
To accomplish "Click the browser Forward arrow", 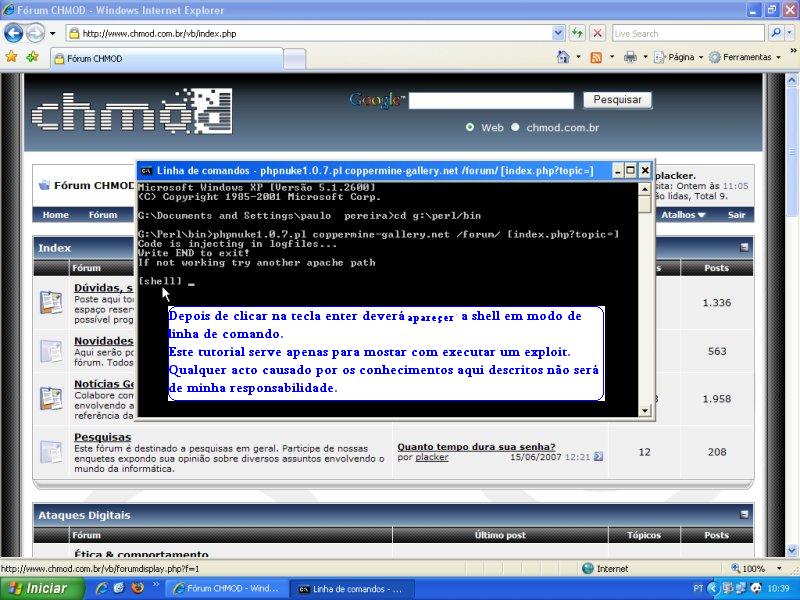I will point(35,34).
